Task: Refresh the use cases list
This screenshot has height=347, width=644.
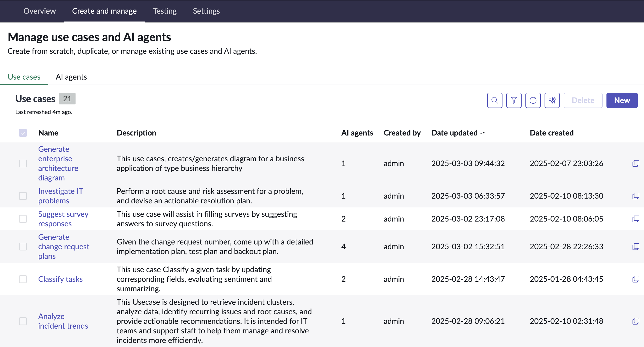Action: coord(533,100)
